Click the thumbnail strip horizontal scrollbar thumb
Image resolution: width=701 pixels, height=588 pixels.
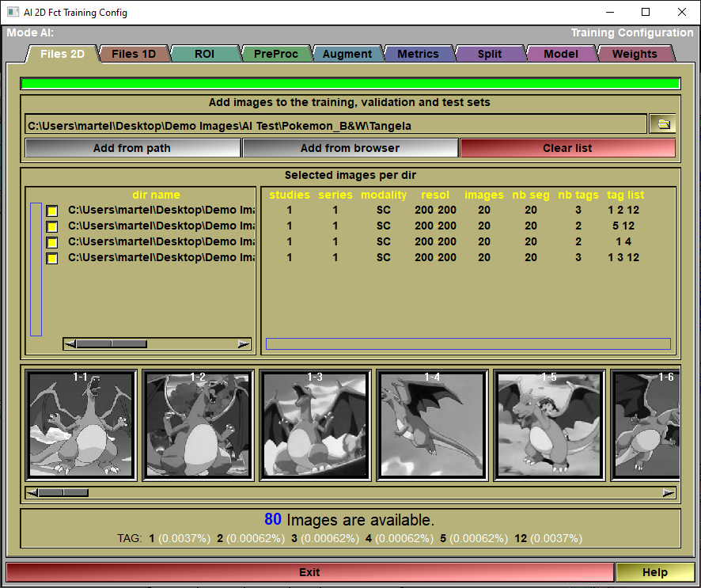pyautogui.click(x=63, y=493)
